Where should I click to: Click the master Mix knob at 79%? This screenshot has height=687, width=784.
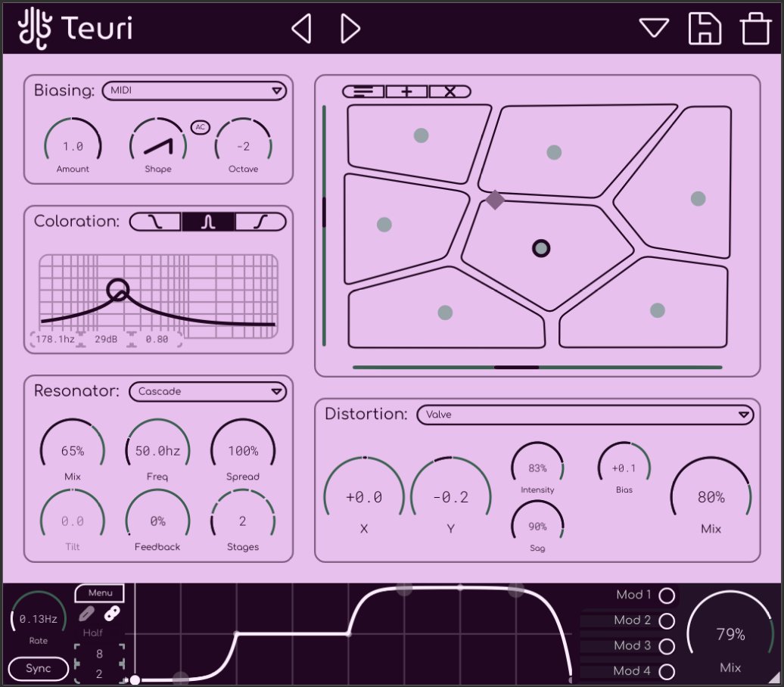730,624
